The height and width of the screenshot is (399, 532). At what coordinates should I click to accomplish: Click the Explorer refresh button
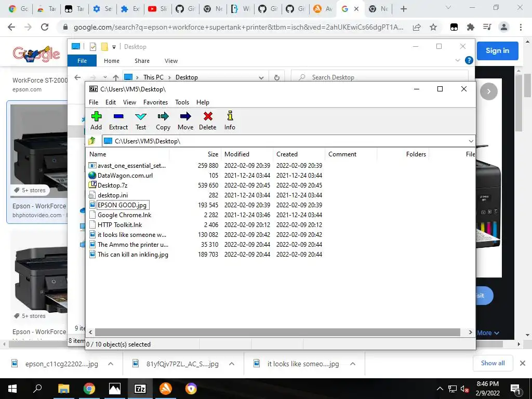pyautogui.click(x=277, y=77)
